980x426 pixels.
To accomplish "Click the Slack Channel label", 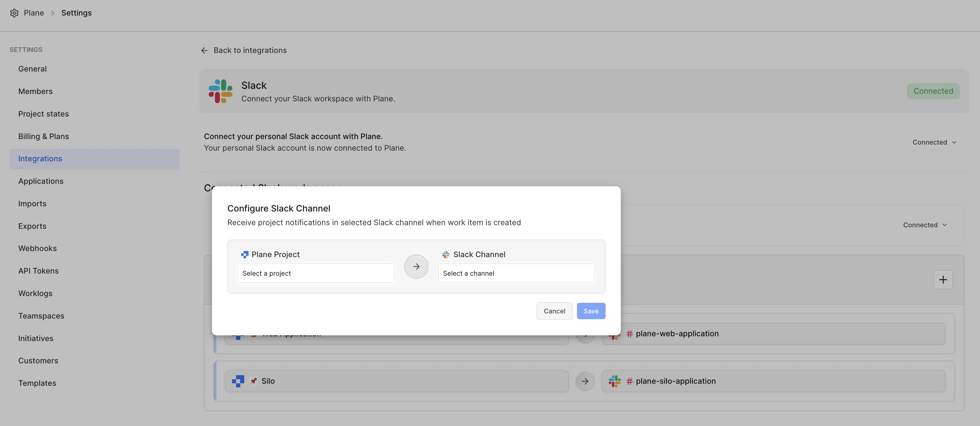I will click(x=479, y=254).
